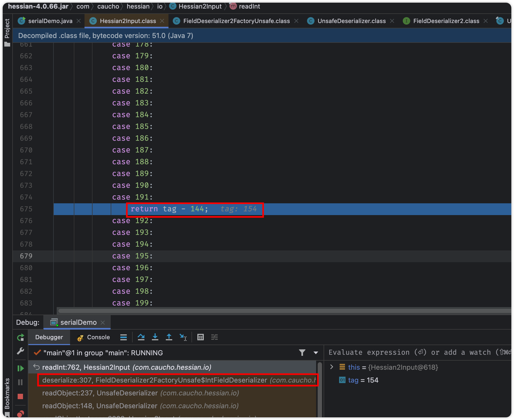Click the horizontal editor scrollbar
This screenshot has height=420, width=514.
284,311
